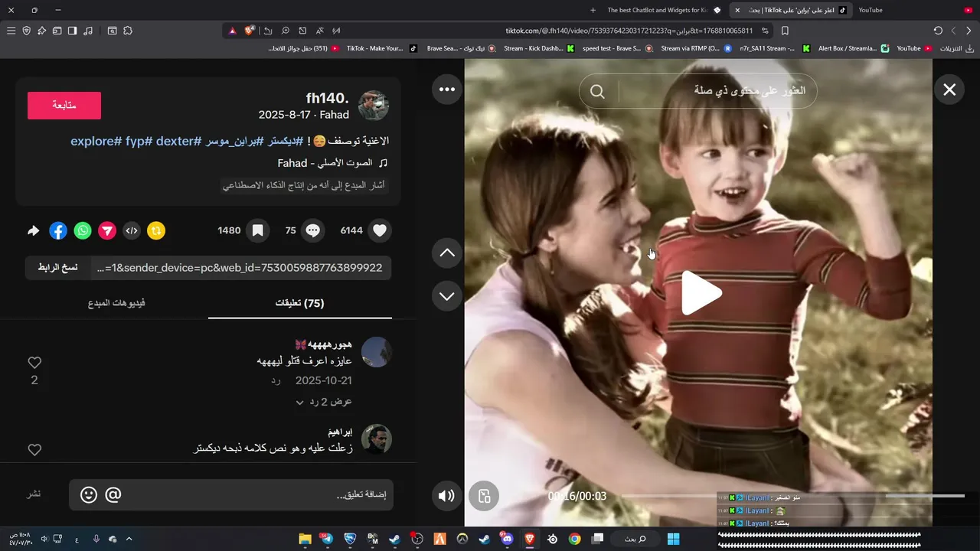Open speed test - Brave bookmark
The image size is (980, 551).
point(617,48)
